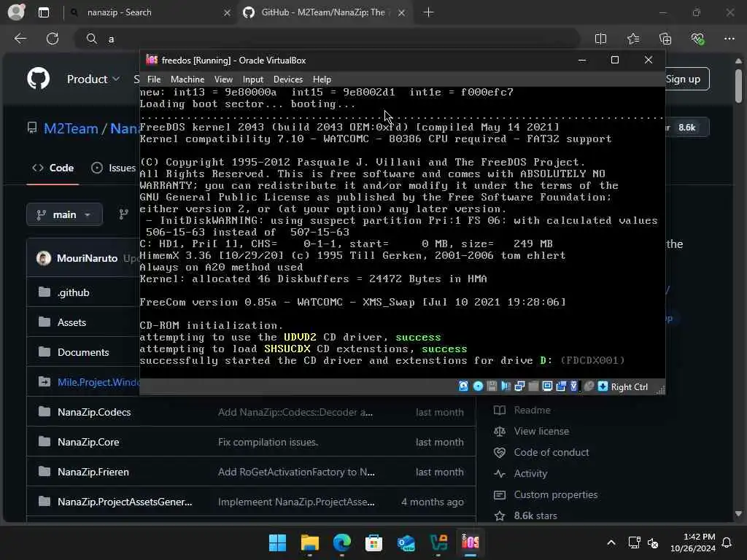Click the browser back arrow

20,39
